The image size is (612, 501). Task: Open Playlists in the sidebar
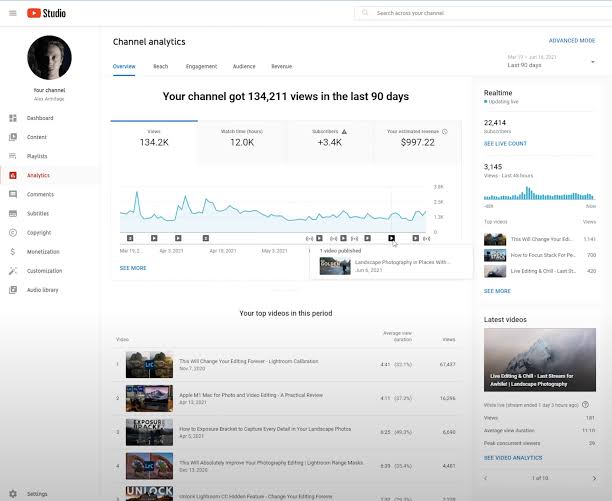[37, 156]
